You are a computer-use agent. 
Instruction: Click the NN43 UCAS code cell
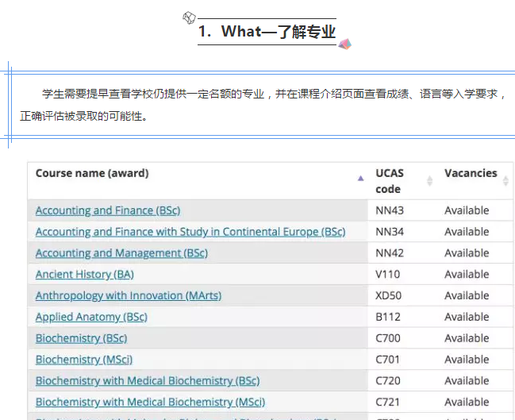pyautogui.click(x=390, y=210)
